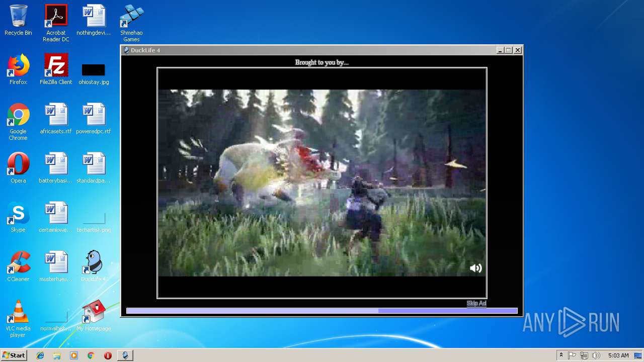Viewport: 644px width, 362px height.
Task: Launch Google Chrome desktop shortcut
Action: point(18,122)
